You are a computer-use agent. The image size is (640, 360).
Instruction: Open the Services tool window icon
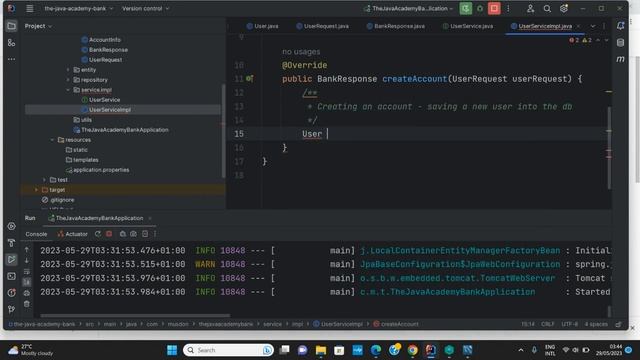click(x=11, y=226)
